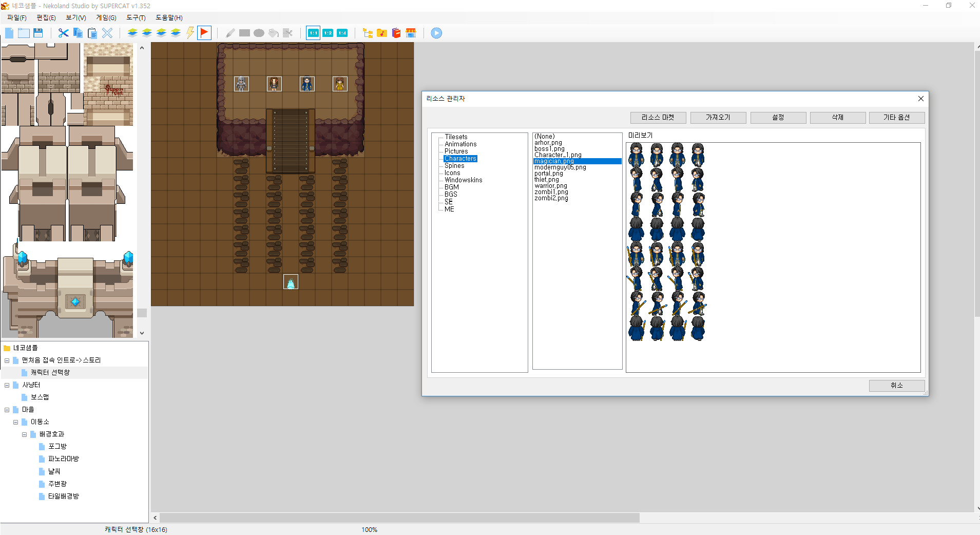Click the sound resources folder icon
Viewport: 980px width, 535px height.
(382, 33)
